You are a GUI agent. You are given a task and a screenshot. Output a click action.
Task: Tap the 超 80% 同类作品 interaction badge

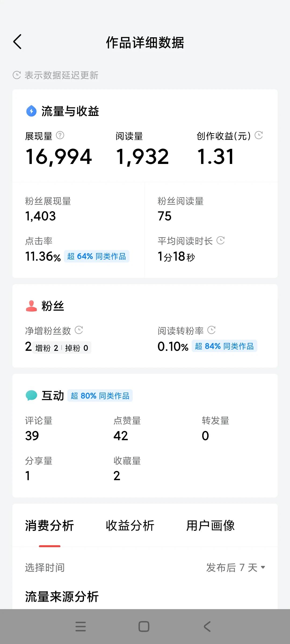click(x=100, y=396)
